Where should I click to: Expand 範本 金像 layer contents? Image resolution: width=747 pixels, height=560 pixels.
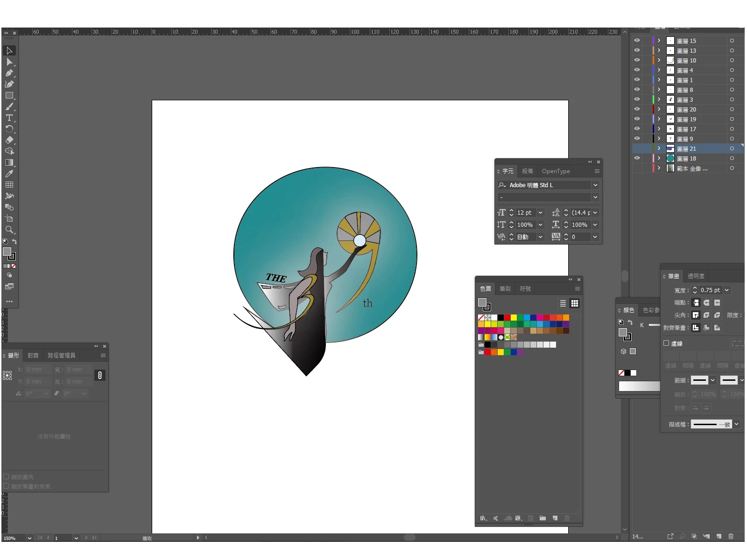[x=659, y=168]
